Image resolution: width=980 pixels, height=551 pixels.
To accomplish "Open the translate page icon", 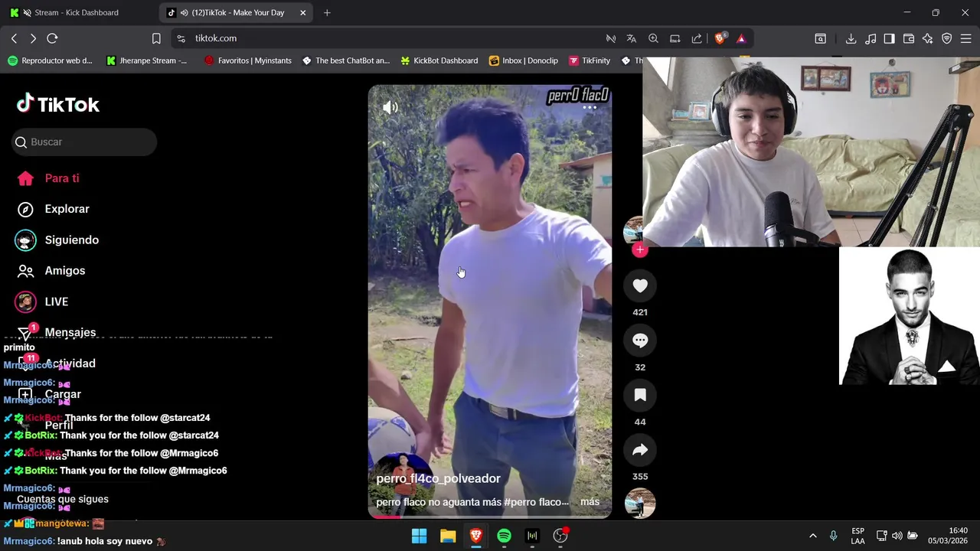I will coord(632,38).
